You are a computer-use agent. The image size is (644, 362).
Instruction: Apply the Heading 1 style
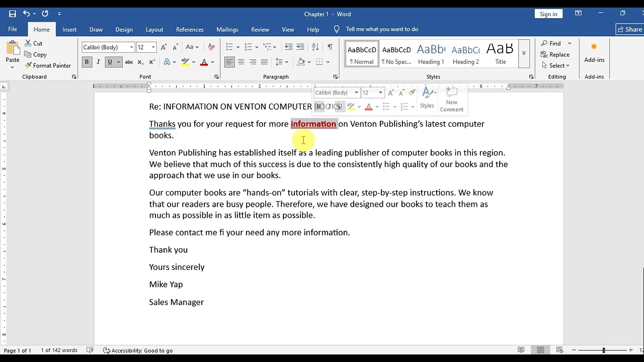431,53
